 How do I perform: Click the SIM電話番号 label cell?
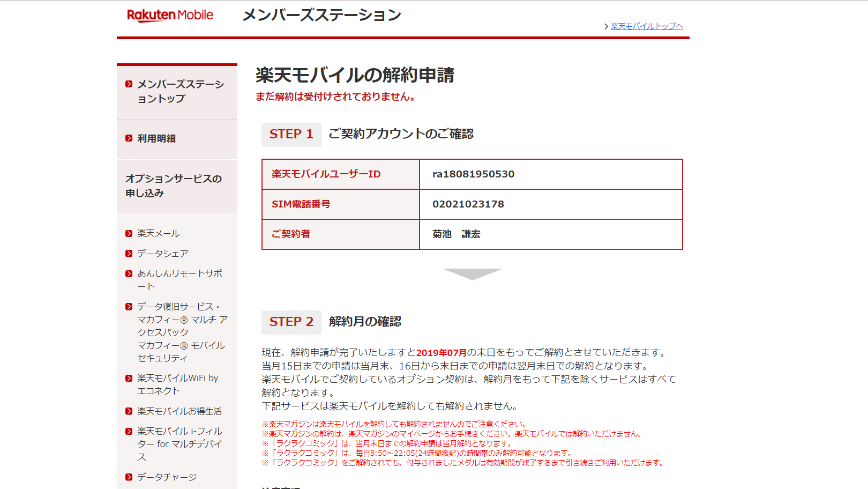click(x=341, y=204)
